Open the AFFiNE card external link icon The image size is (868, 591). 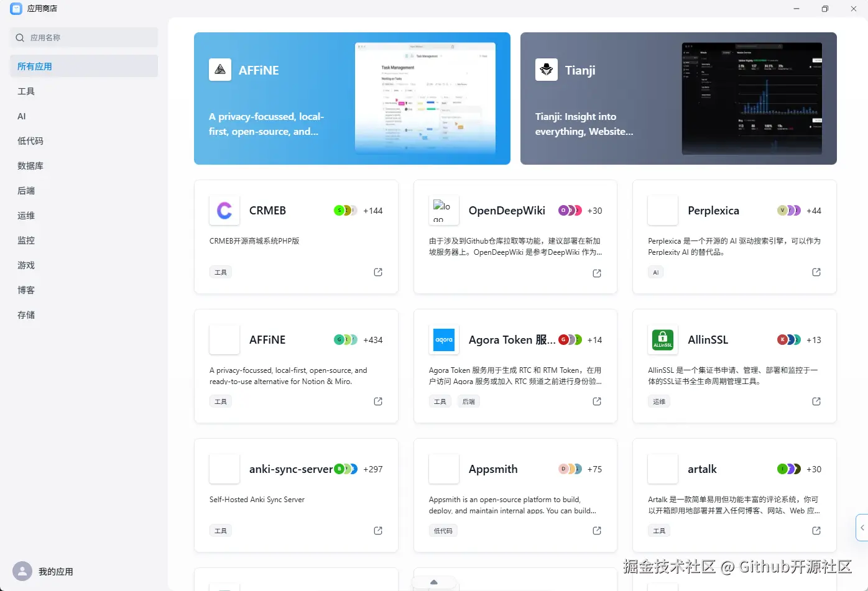click(378, 401)
